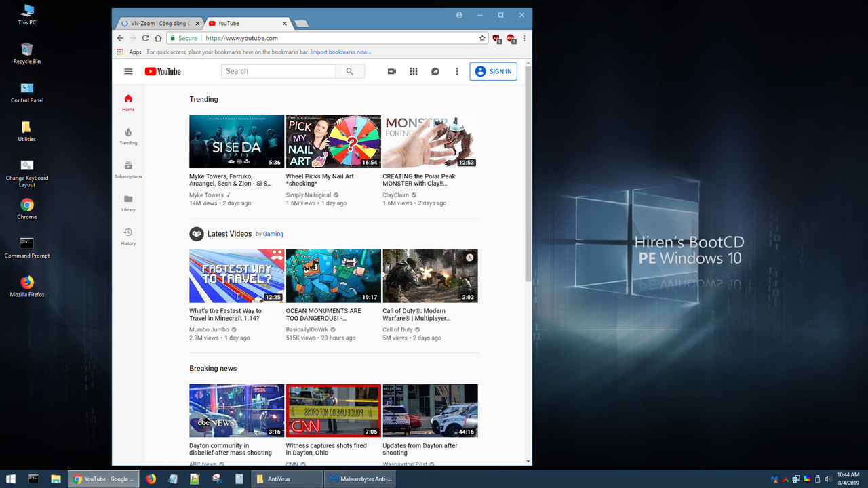Open Fastest Way to Travel Minecraft thumbnail
The height and width of the screenshot is (488, 868).
(237, 276)
